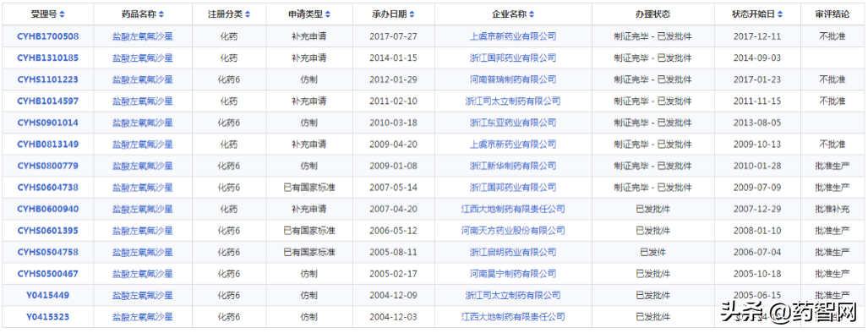Select the date 2006-05-12
The height and width of the screenshot is (333, 868).
(394, 231)
